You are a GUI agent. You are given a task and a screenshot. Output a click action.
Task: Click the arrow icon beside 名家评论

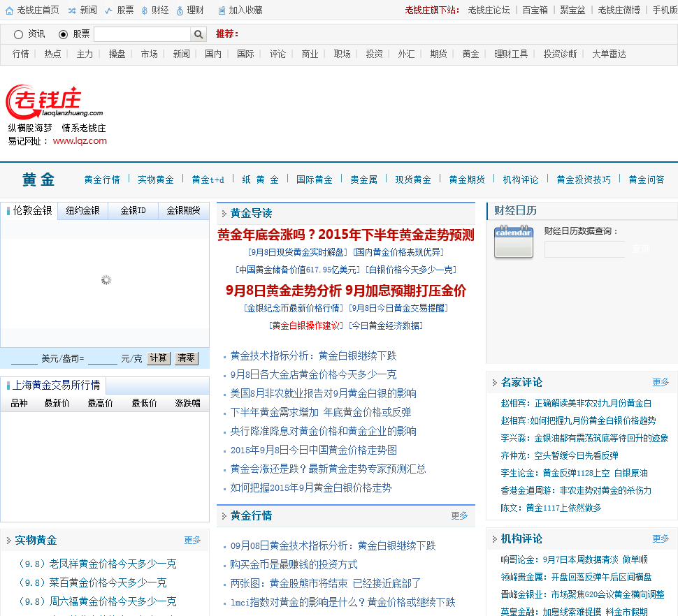coord(494,382)
